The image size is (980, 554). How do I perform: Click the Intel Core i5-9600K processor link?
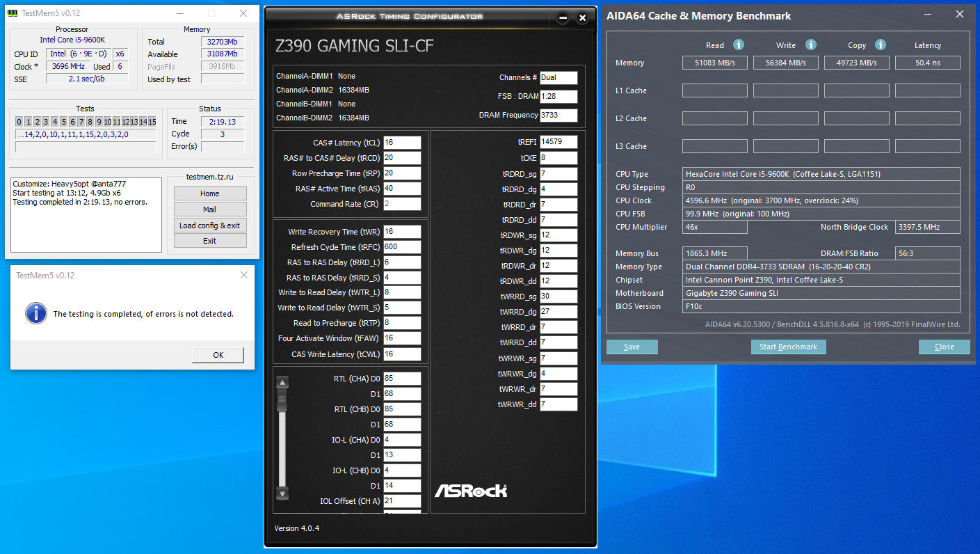click(x=72, y=40)
